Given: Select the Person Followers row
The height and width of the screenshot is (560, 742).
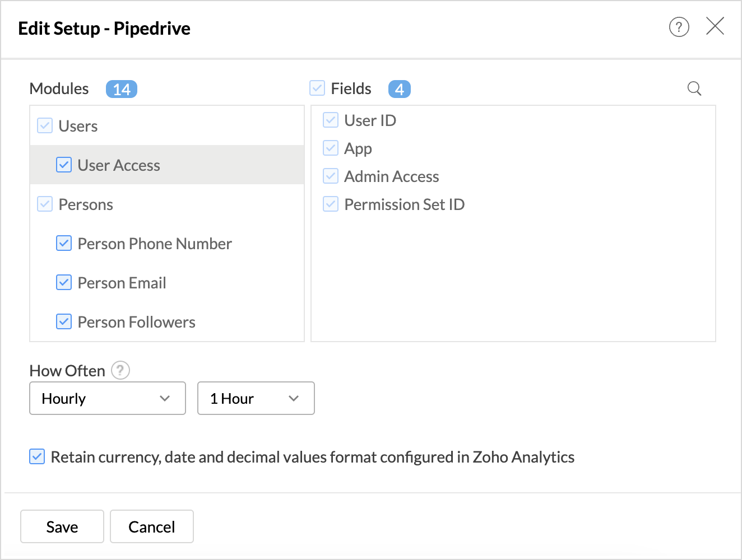Looking at the screenshot, I should [167, 321].
